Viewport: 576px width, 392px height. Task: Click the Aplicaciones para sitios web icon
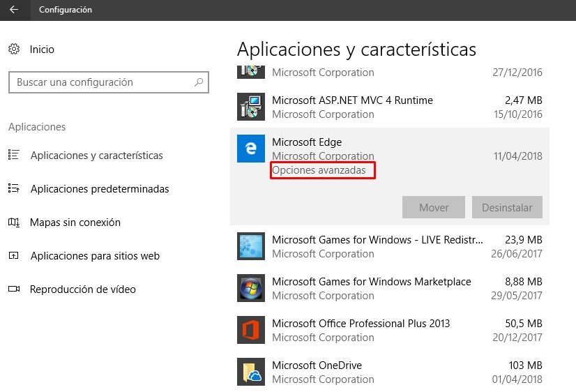[x=14, y=255]
